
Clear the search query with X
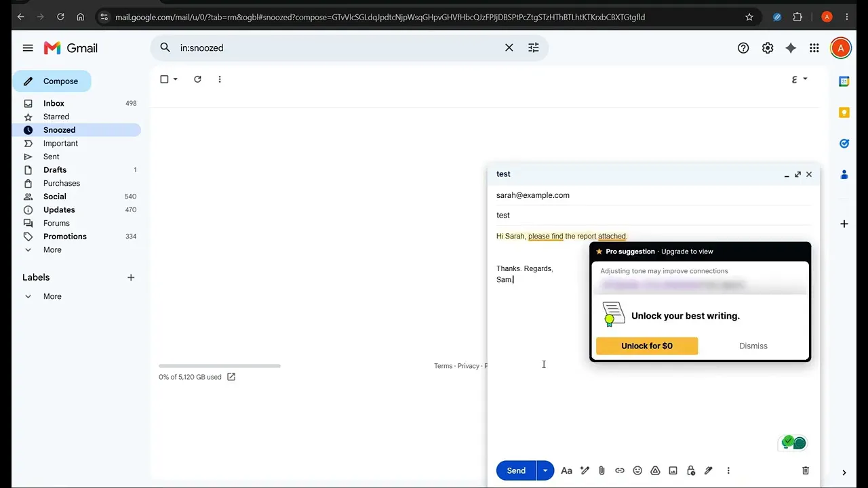pyautogui.click(x=509, y=47)
